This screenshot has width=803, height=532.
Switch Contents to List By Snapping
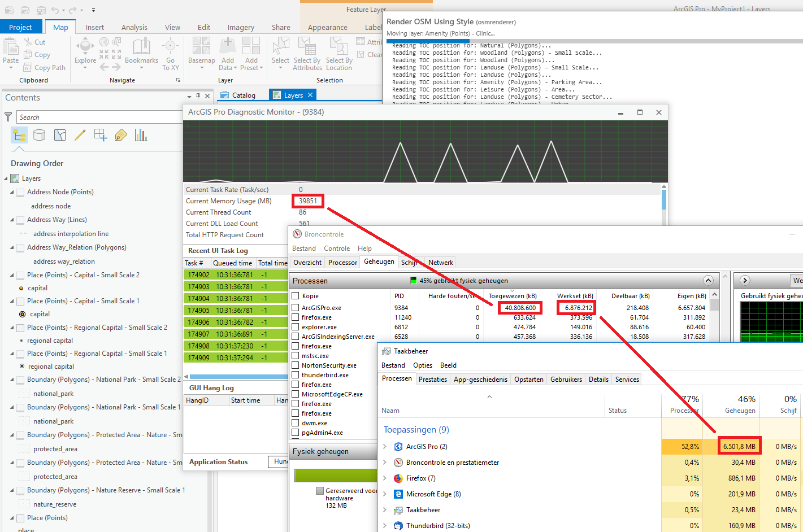(101, 135)
